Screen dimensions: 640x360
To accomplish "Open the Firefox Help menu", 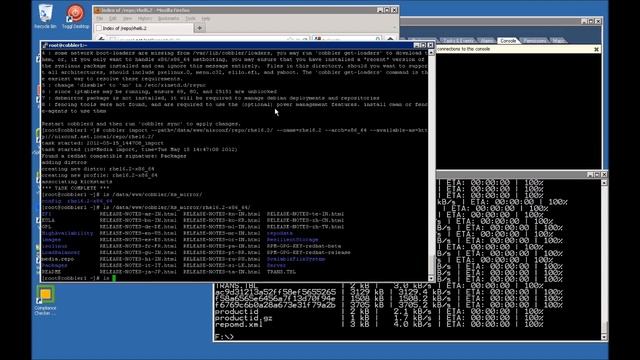I will [x=206, y=19].
